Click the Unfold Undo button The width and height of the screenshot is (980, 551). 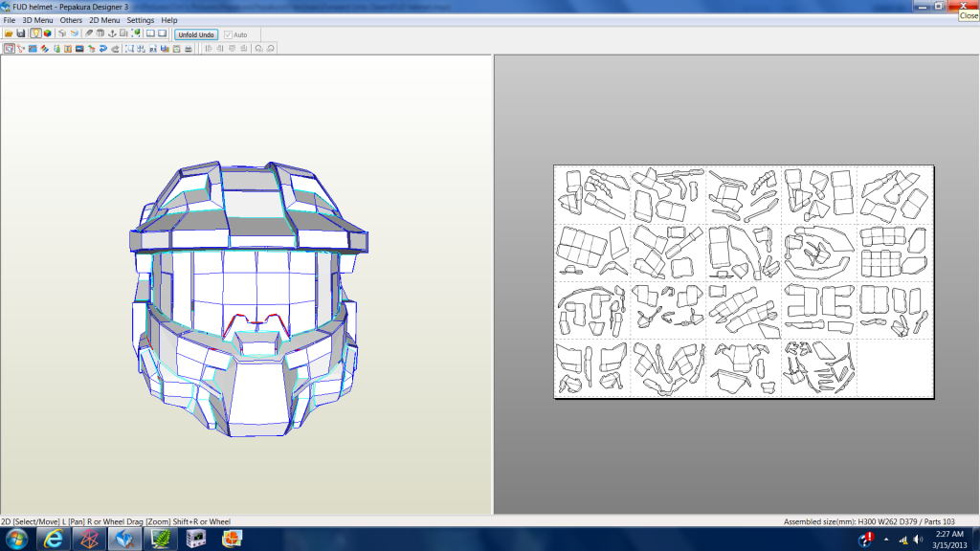[x=196, y=34]
